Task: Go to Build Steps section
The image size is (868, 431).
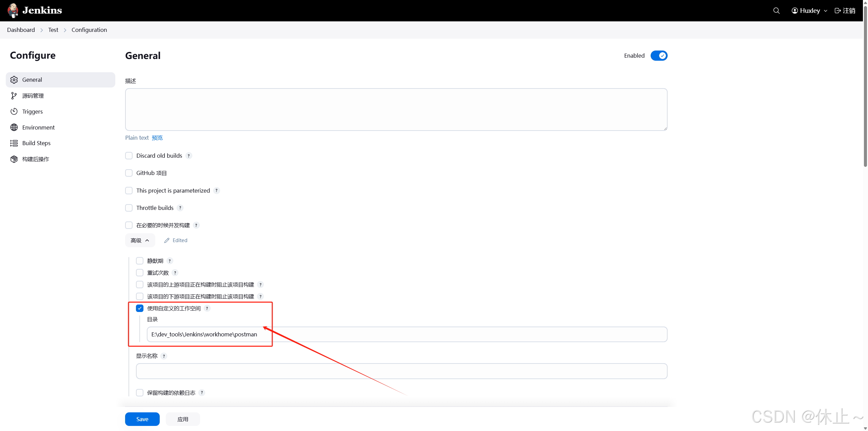Action: coord(36,143)
